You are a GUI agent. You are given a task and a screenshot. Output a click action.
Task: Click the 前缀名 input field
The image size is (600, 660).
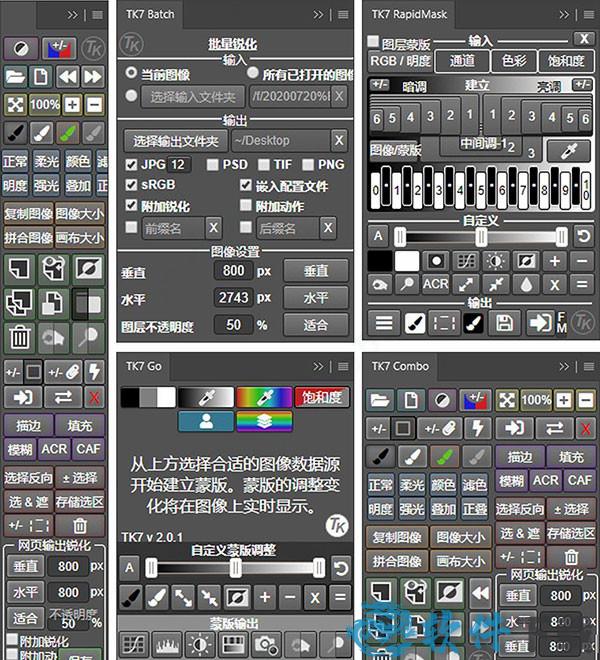tap(173, 228)
